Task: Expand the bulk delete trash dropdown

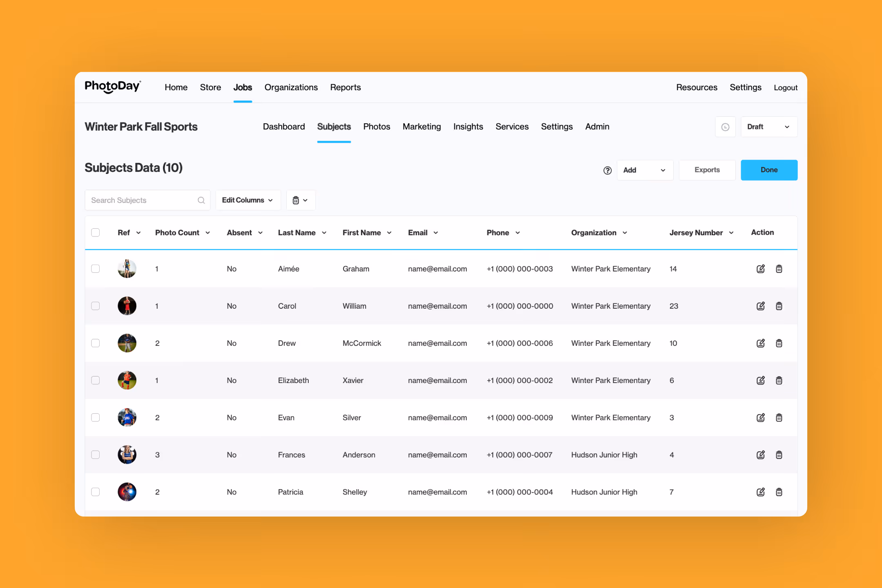Action: (x=300, y=200)
